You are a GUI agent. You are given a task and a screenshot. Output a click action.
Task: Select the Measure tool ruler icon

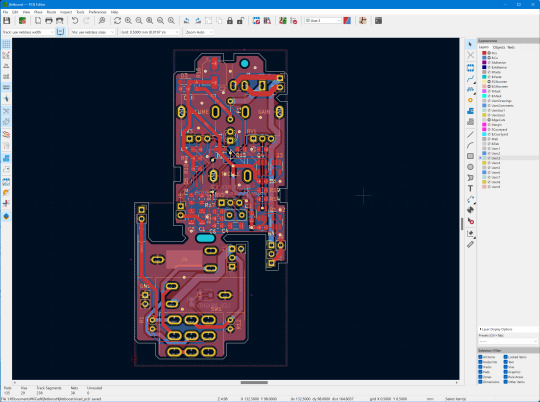tap(470, 244)
